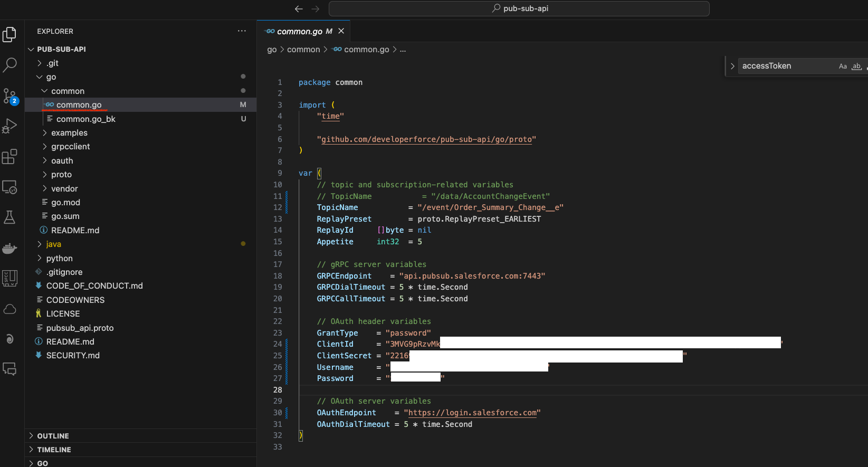The height and width of the screenshot is (467, 868).
Task: Open the Search view in activity bar
Action: (10, 65)
